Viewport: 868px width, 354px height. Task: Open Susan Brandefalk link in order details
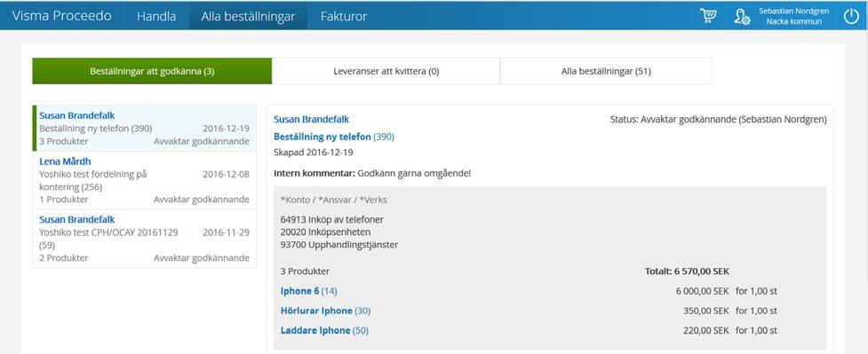(x=311, y=120)
